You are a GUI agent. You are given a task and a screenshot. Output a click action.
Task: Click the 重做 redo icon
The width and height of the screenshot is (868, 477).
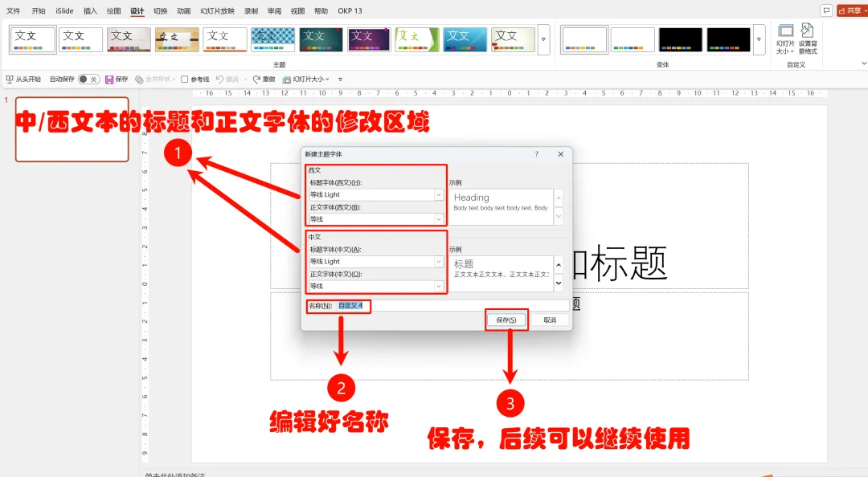click(256, 79)
